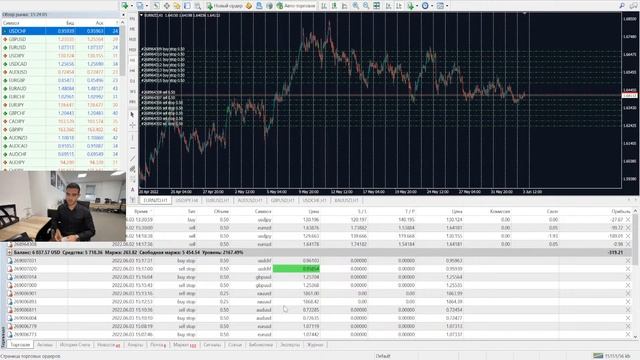
Task: Toggle the M5 timeframe button
Action: pos(132,29)
